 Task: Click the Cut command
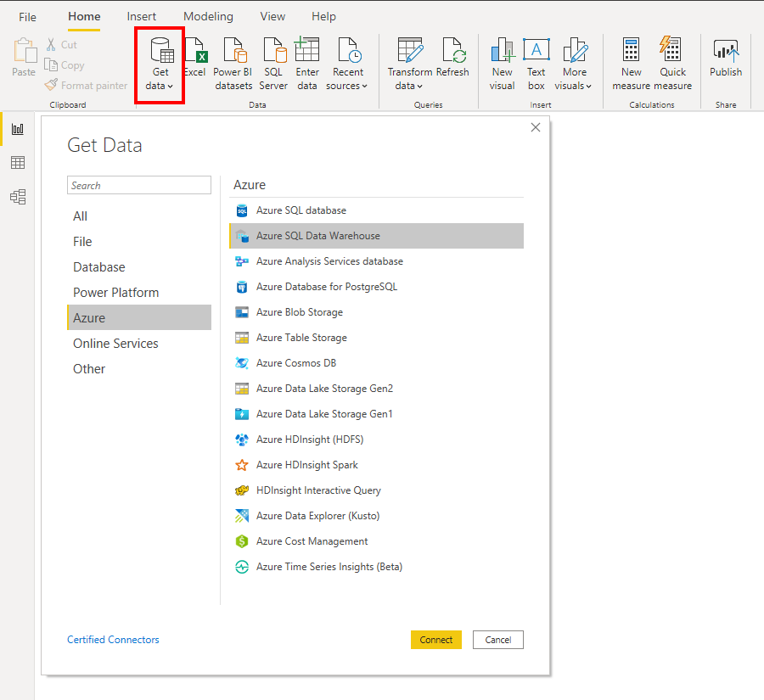(x=62, y=44)
